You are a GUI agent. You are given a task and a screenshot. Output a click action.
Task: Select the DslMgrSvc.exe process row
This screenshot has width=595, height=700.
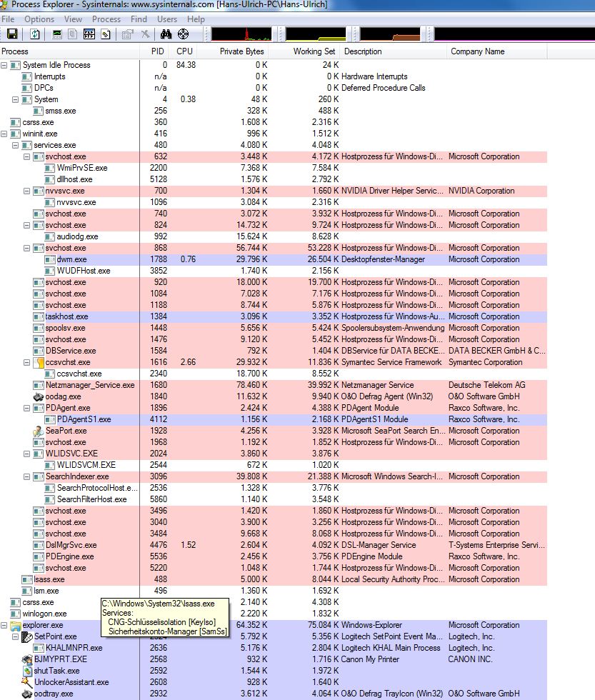274,545
